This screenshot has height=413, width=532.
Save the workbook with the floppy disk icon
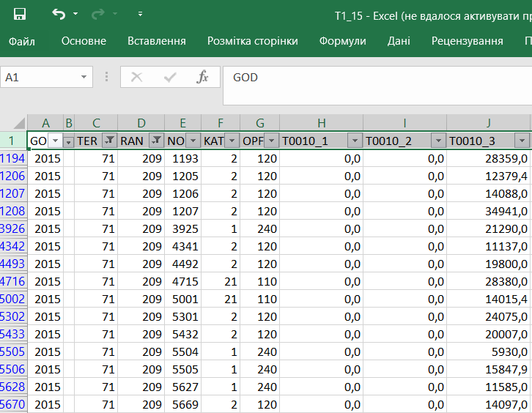tap(19, 14)
